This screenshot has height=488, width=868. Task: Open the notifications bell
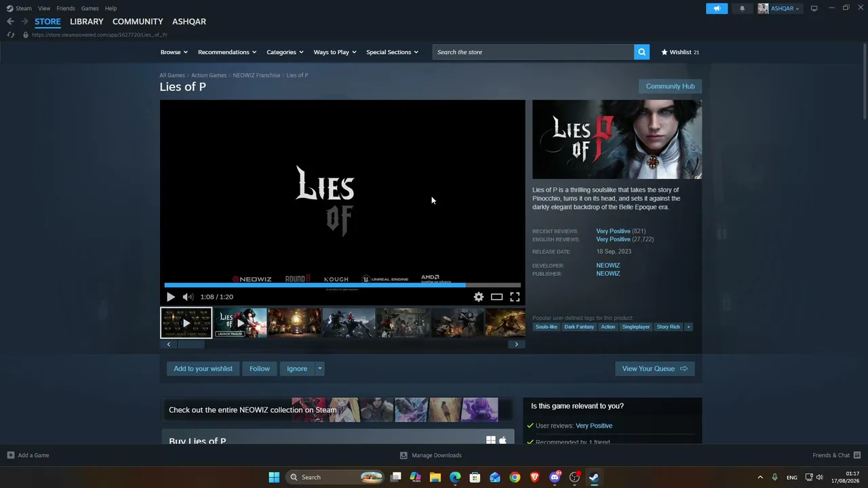pos(742,8)
